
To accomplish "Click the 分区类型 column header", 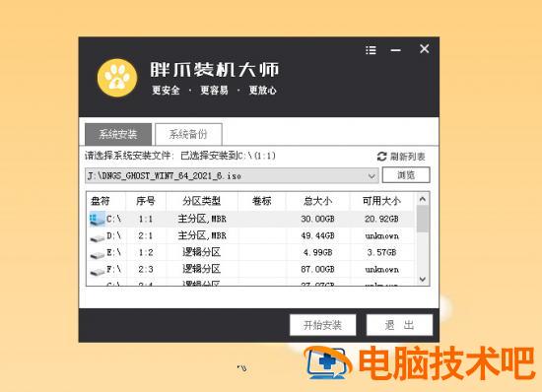I will click(x=201, y=201).
